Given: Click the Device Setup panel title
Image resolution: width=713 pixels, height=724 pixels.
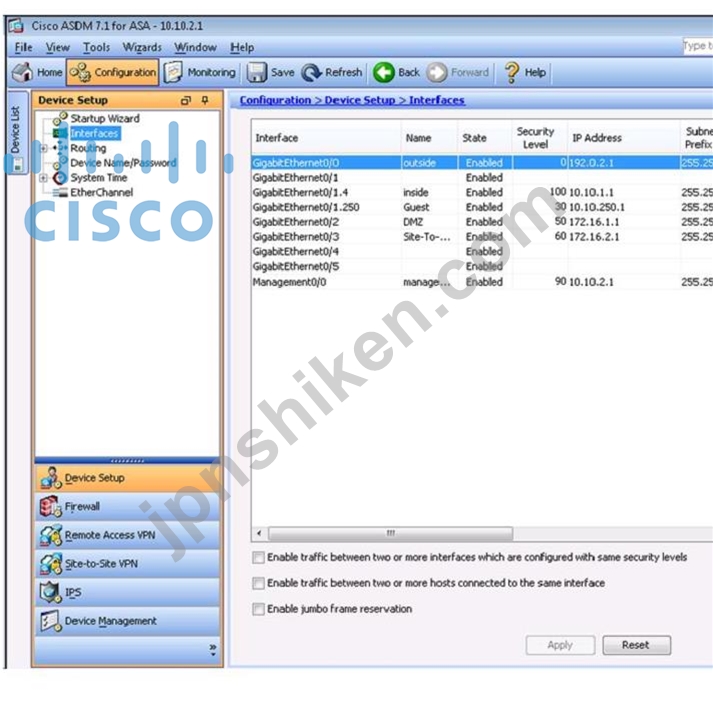Looking at the screenshot, I should point(73,100).
